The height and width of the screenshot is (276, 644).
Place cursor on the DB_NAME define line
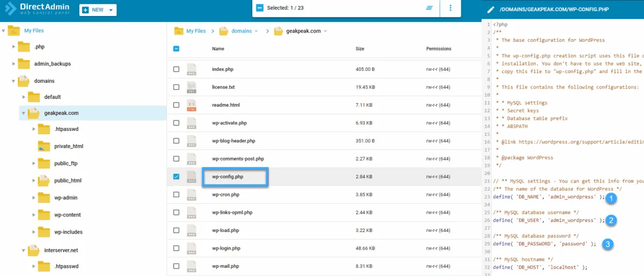548,197
